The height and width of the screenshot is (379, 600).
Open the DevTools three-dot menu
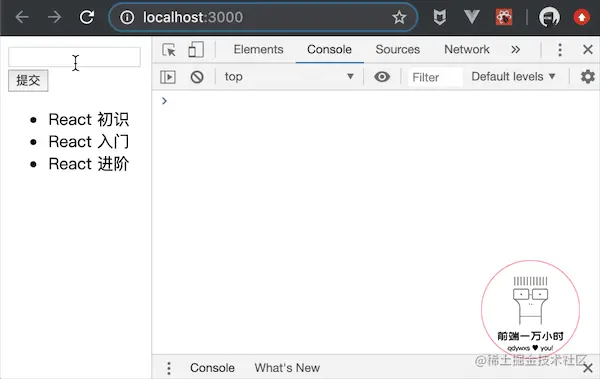click(560, 50)
